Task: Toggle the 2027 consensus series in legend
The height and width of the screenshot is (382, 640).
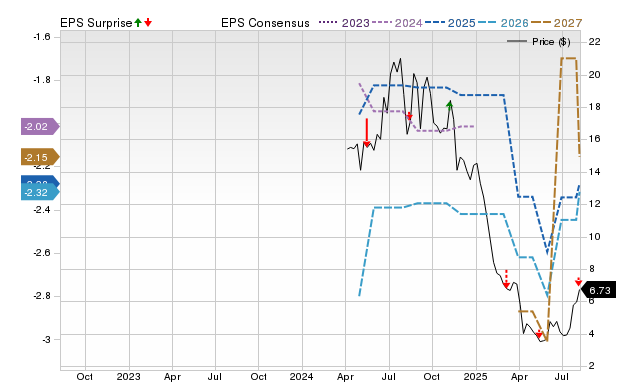Action: pos(556,23)
